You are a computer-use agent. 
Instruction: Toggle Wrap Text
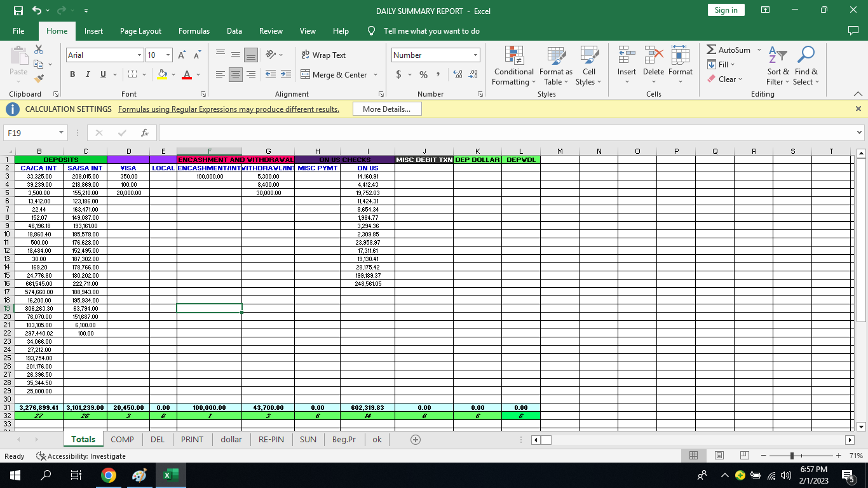click(323, 55)
